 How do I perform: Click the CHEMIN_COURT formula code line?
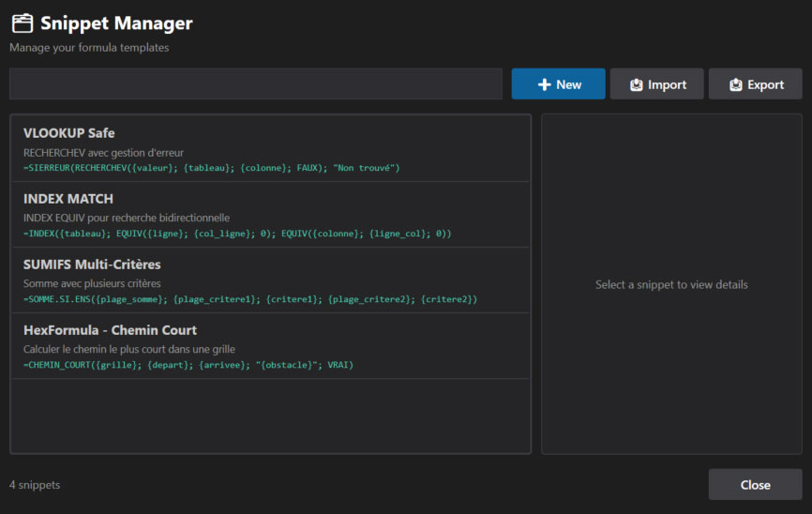coord(188,365)
